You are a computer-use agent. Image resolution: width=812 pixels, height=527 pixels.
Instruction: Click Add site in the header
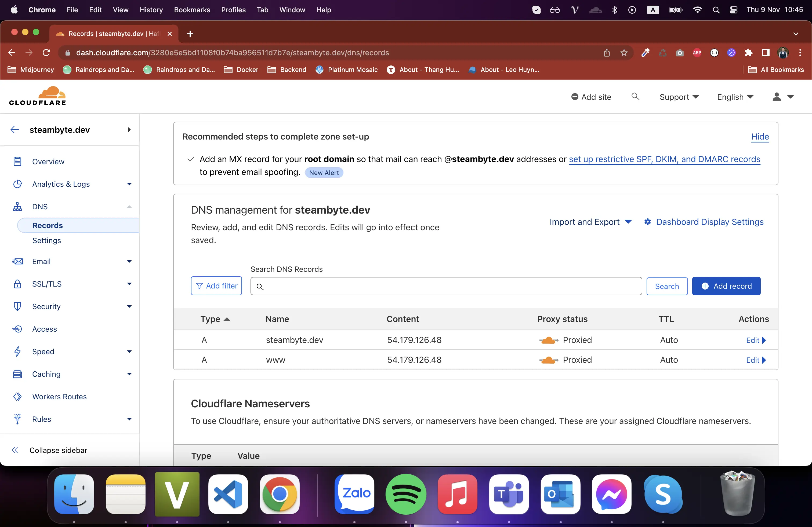[x=591, y=97]
